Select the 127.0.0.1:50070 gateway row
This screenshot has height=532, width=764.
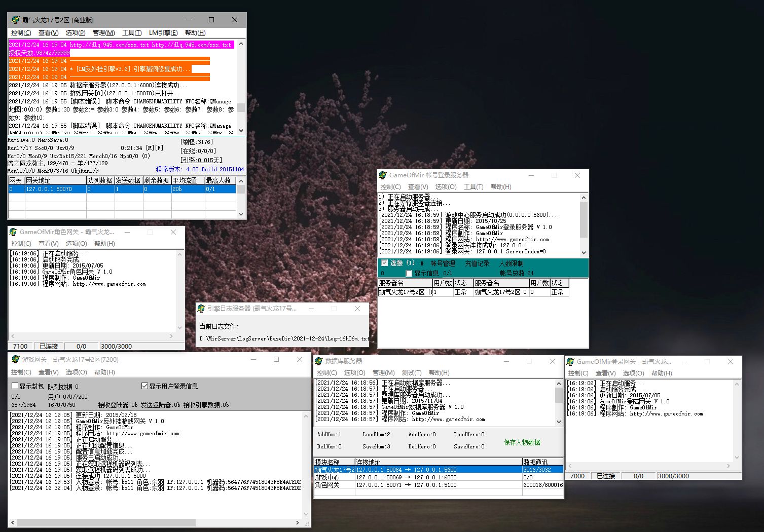coord(122,189)
